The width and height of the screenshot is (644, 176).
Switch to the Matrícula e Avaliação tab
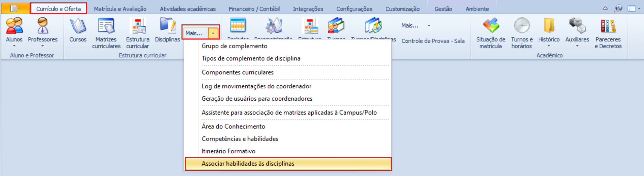coord(120,9)
